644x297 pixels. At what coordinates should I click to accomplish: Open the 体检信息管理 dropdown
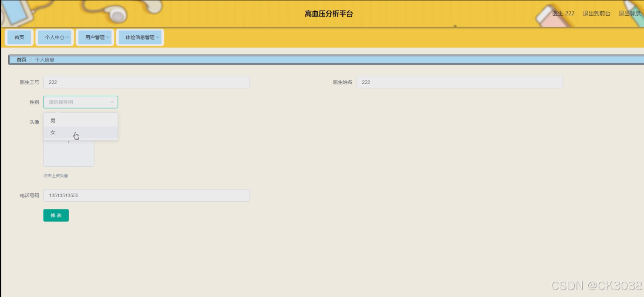tap(139, 37)
